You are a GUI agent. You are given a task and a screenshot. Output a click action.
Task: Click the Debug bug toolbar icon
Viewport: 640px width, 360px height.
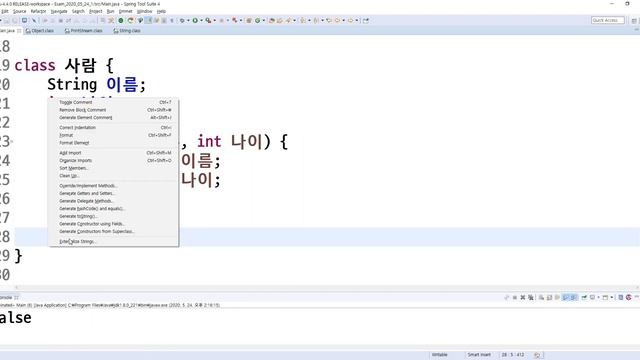tap(182, 20)
